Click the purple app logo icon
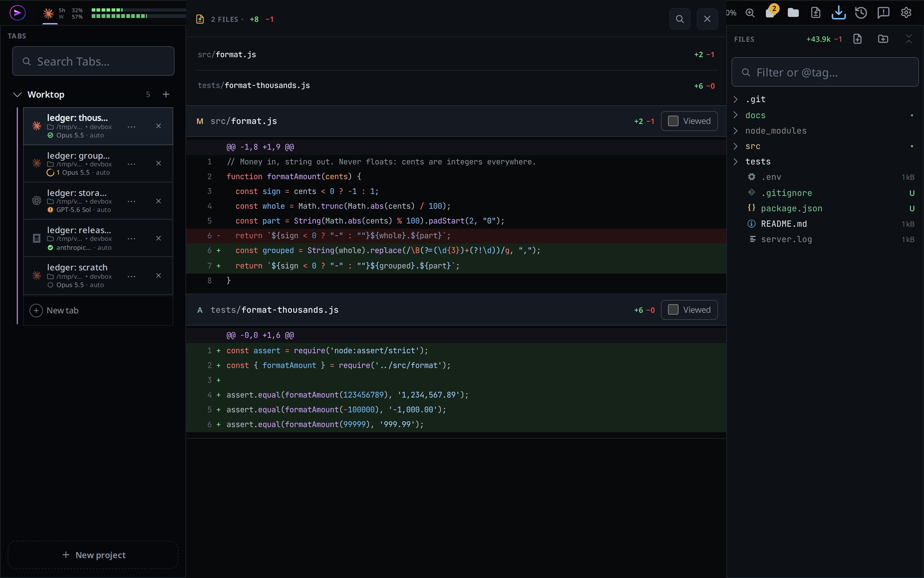 click(x=18, y=13)
